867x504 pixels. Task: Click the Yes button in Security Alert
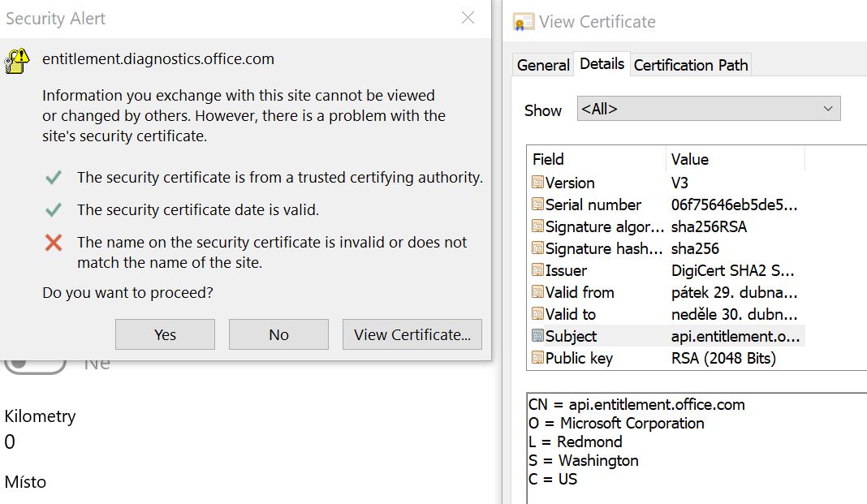165,334
